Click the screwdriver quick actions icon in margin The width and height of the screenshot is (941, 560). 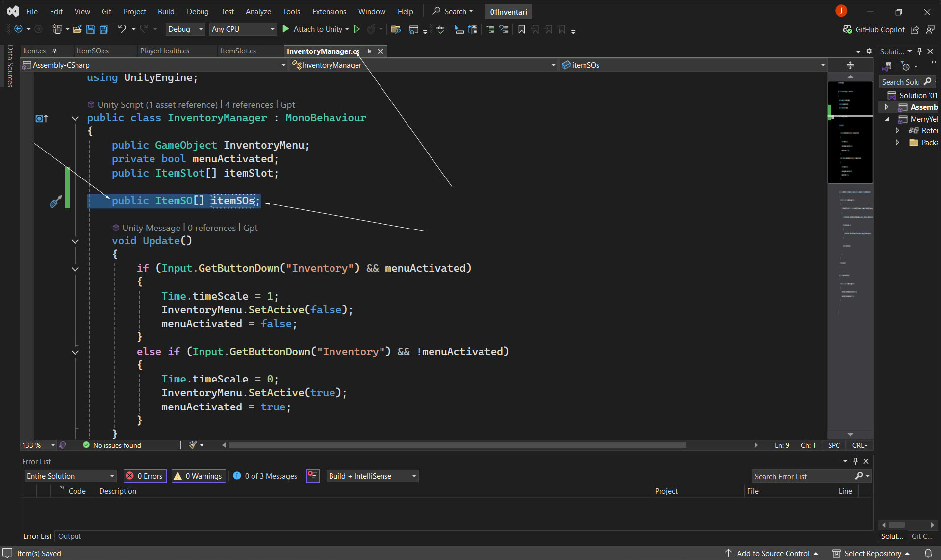pos(55,201)
